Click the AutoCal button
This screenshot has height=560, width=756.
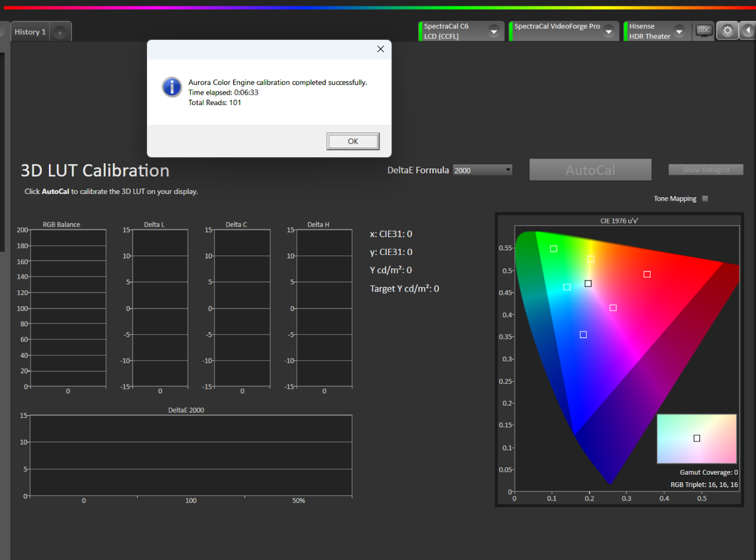590,170
